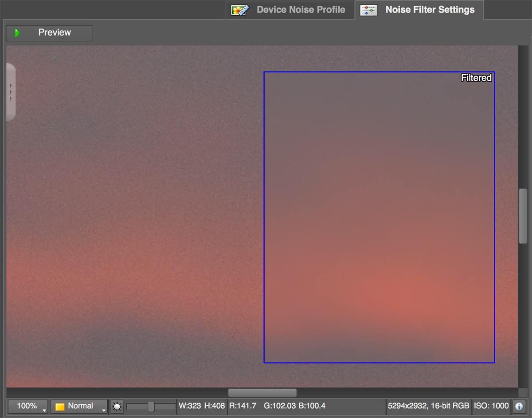The image size is (532, 418).
Task: Click the Noise Filter Settings sliders icon
Action: 369,10
